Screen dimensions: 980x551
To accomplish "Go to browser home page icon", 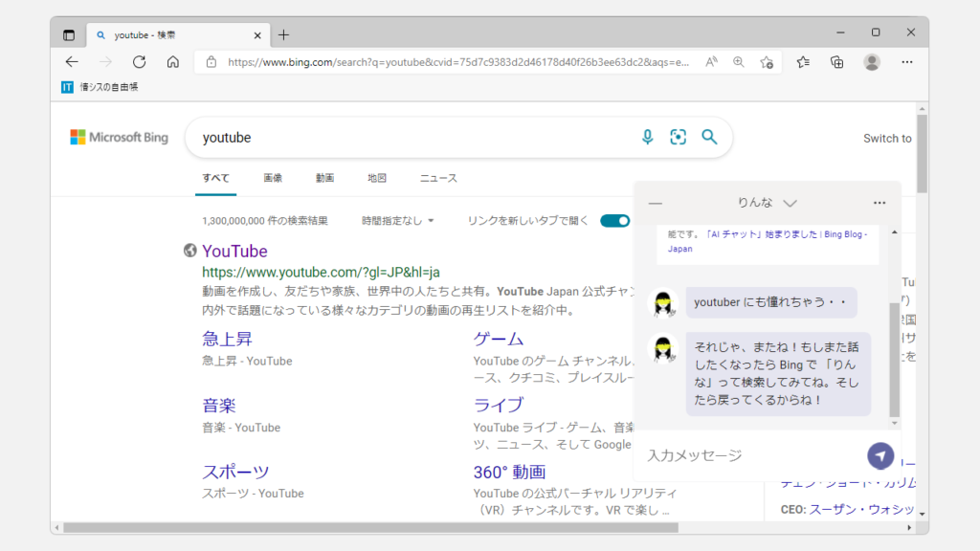I will pyautogui.click(x=173, y=62).
